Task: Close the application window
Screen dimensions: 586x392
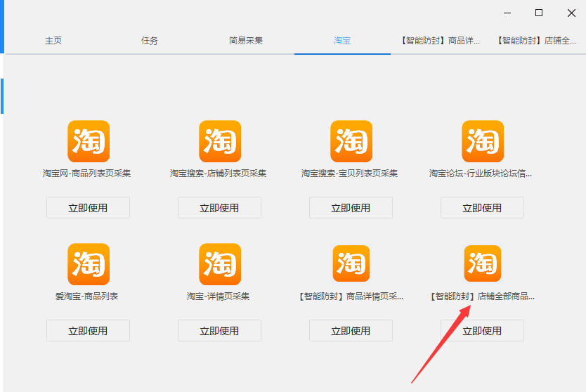Action: click(571, 13)
